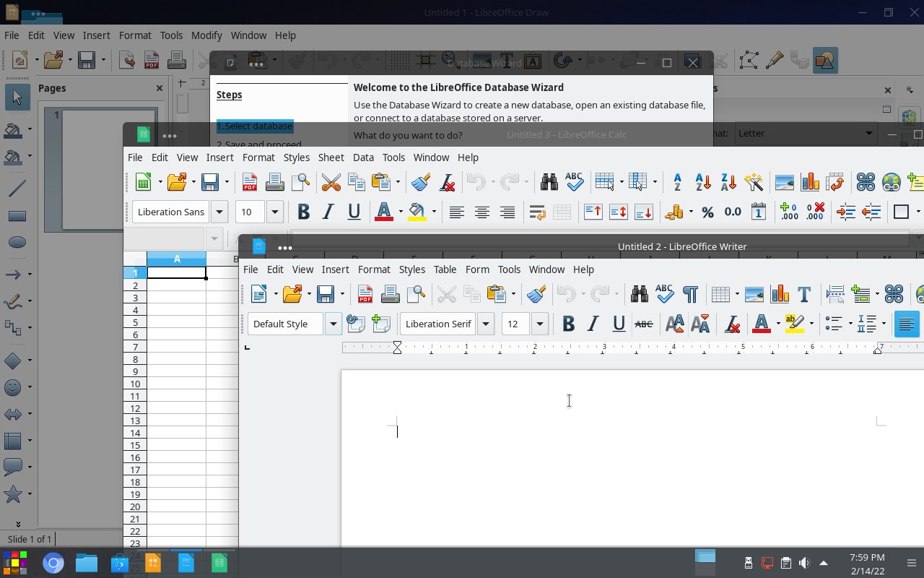Click cell A1 in Calc spreadsheet
This screenshot has width=924, height=578.
177,273
